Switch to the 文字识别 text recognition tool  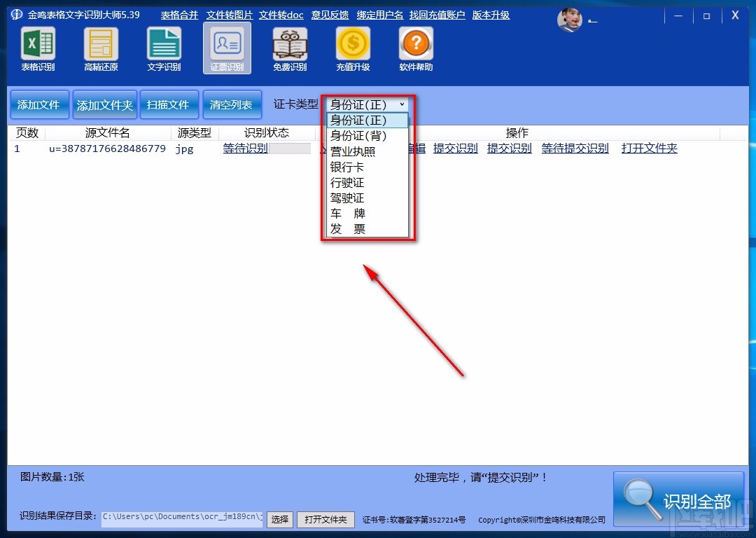tap(164, 48)
